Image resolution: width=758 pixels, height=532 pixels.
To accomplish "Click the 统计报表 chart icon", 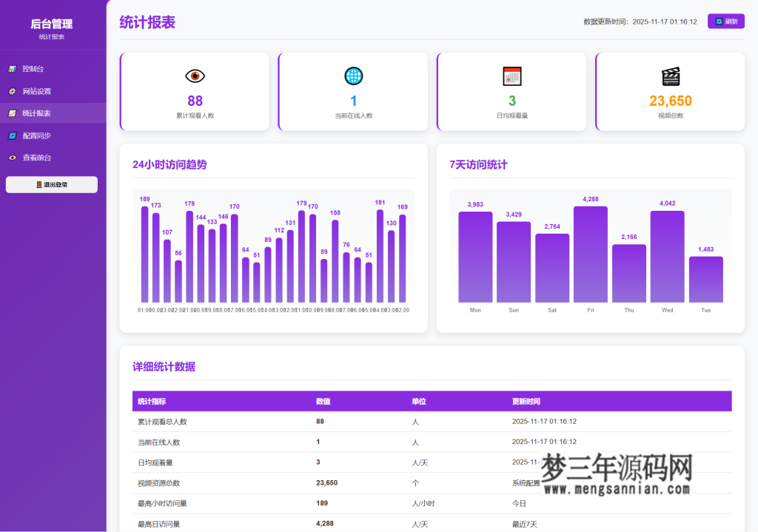I will pyautogui.click(x=13, y=112).
